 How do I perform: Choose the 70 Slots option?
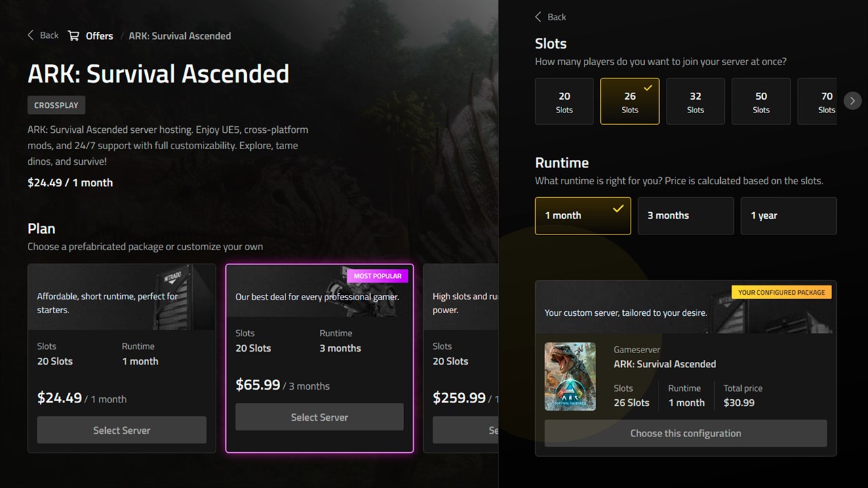(817, 102)
